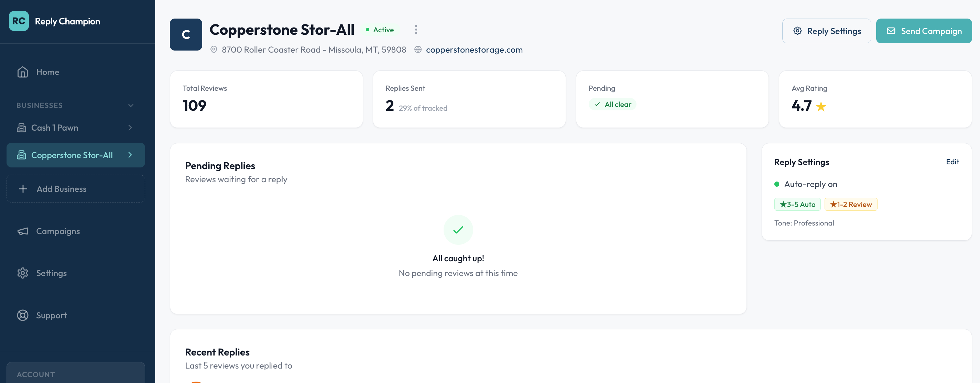Expand Copperstone Stor-All chevron arrow
The height and width of the screenshot is (383, 980).
130,155
